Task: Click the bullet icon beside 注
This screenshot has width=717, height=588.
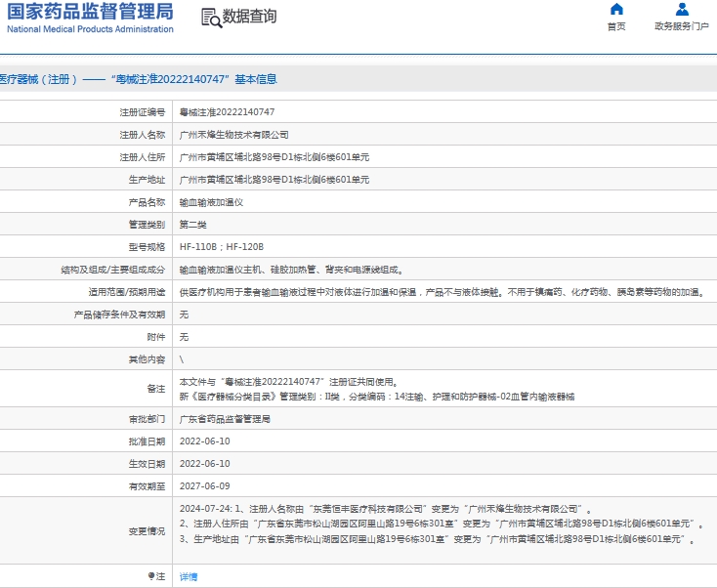Action: tap(150, 576)
